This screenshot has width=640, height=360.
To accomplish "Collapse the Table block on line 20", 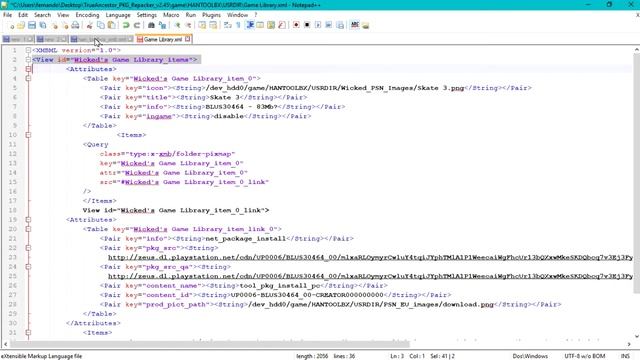I will point(28,229).
